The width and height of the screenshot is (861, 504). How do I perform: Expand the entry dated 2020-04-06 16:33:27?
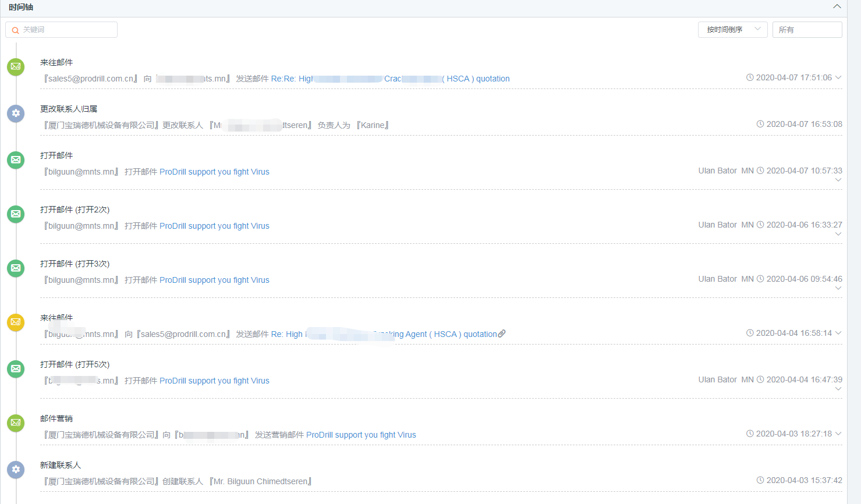click(838, 234)
